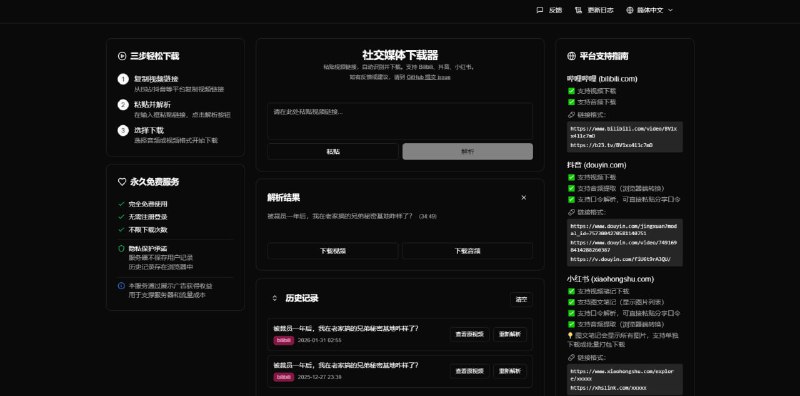Click the https://www.xiaohongshu.com/explore example URL
Image resolution: width=800 pixels, height=396 pixels.
(x=623, y=375)
